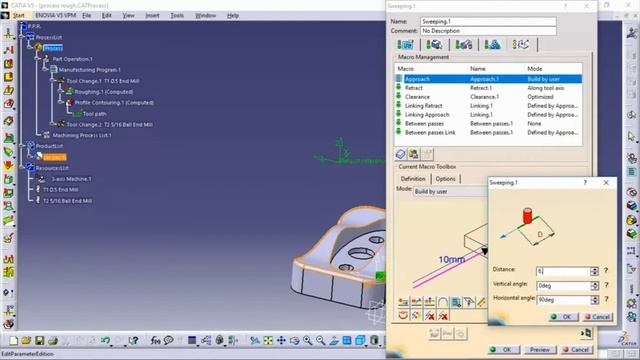Click the Zoom In magnifier icon
The width and height of the screenshot is (640, 360).
(307, 340)
